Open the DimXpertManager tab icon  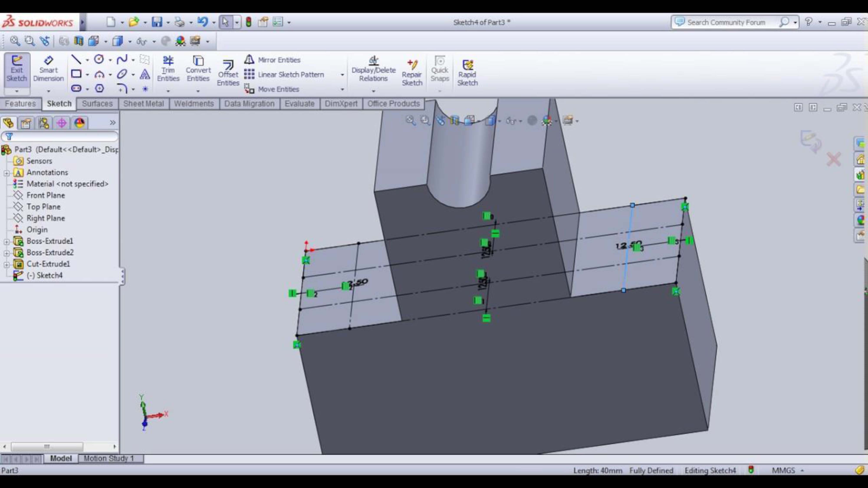point(62,123)
